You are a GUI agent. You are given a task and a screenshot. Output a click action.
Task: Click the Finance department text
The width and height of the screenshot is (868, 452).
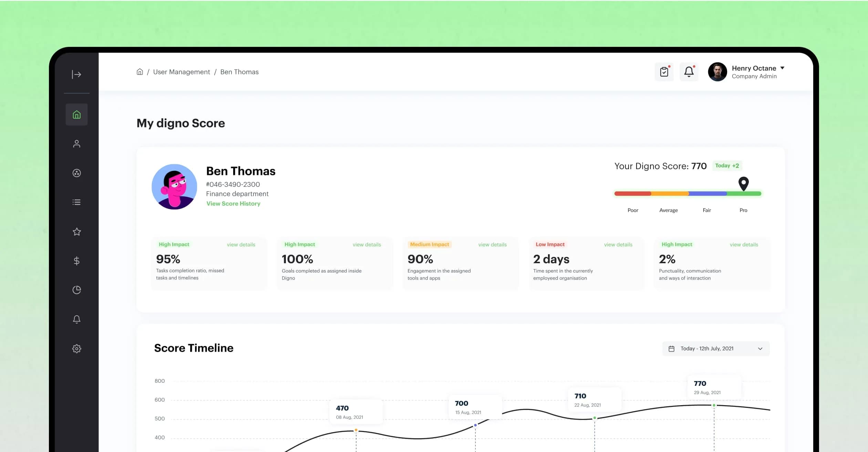(237, 194)
